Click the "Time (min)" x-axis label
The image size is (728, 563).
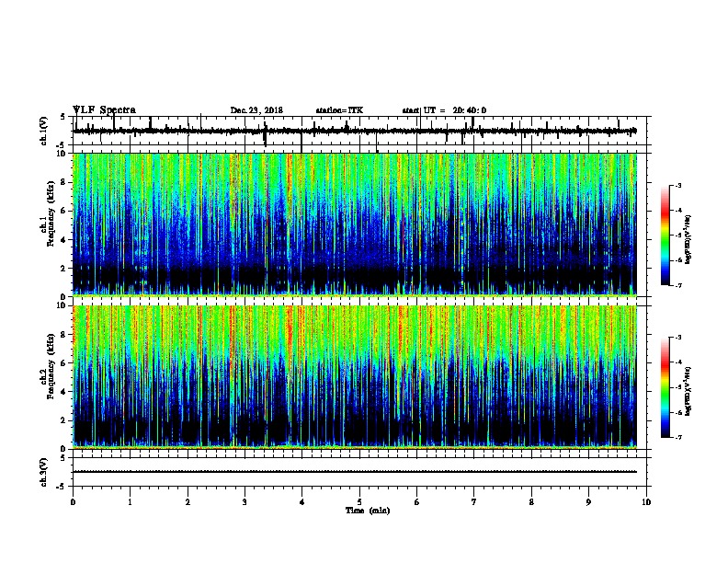(368, 511)
